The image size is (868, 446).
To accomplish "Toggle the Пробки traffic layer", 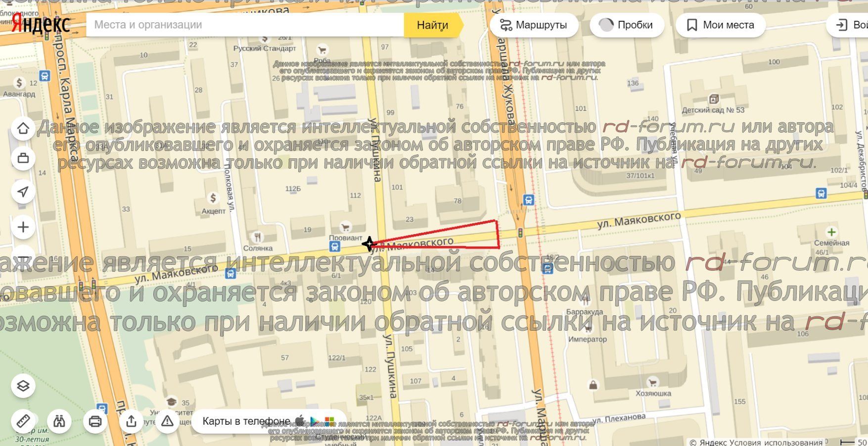I will tap(627, 25).
